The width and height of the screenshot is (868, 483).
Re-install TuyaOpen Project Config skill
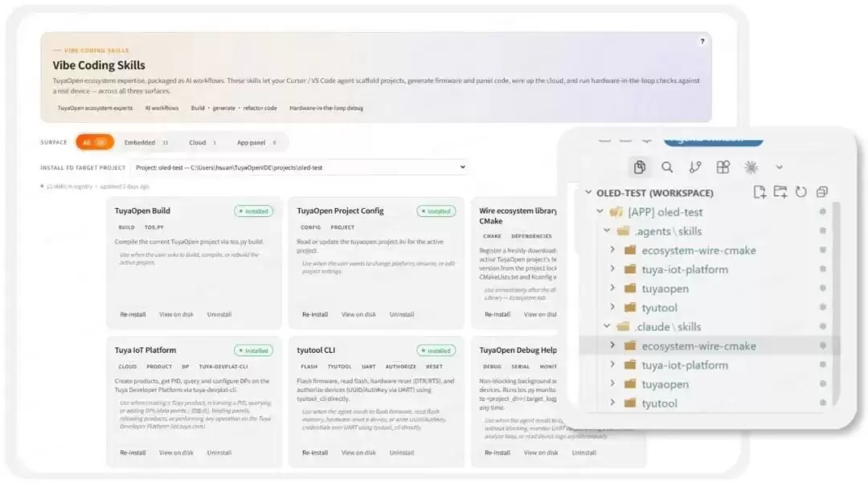(315, 314)
